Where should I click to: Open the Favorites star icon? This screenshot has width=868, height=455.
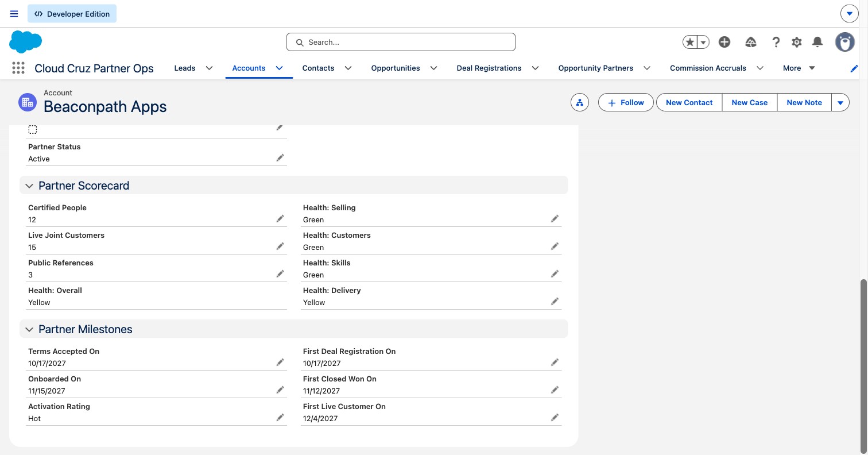coord(689,42)
